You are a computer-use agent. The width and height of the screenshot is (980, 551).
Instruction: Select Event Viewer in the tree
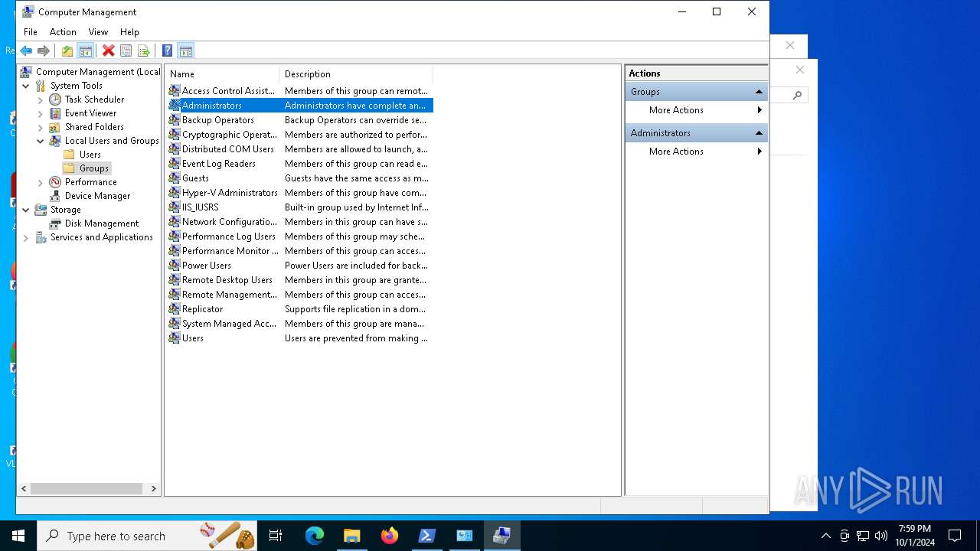pyautogui.click(x=90, y=113)
